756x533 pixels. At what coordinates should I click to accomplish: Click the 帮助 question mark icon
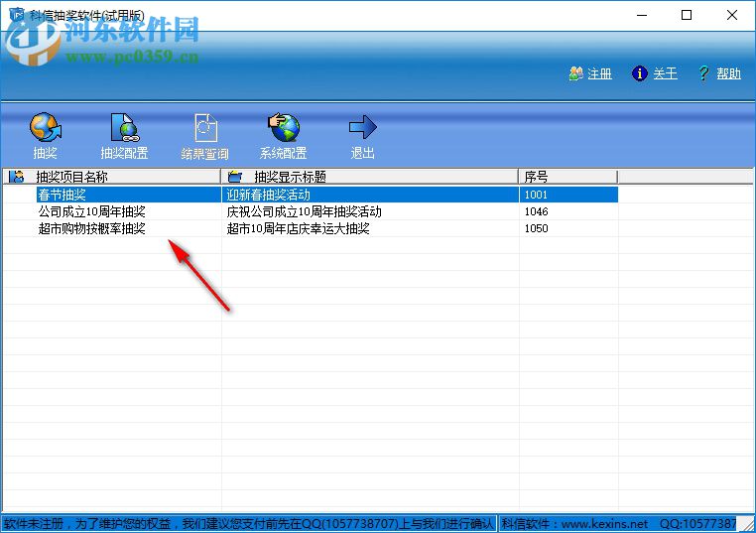[704, 73]
